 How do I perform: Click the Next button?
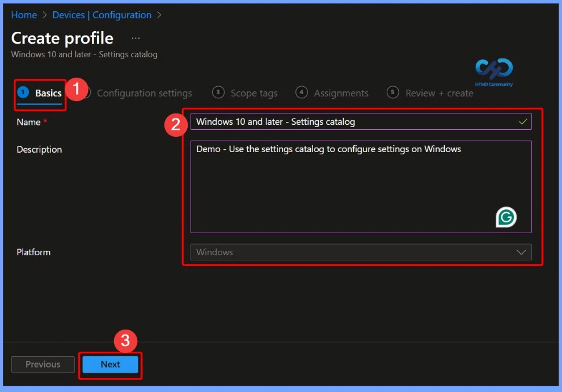click(x=110, y=364)
